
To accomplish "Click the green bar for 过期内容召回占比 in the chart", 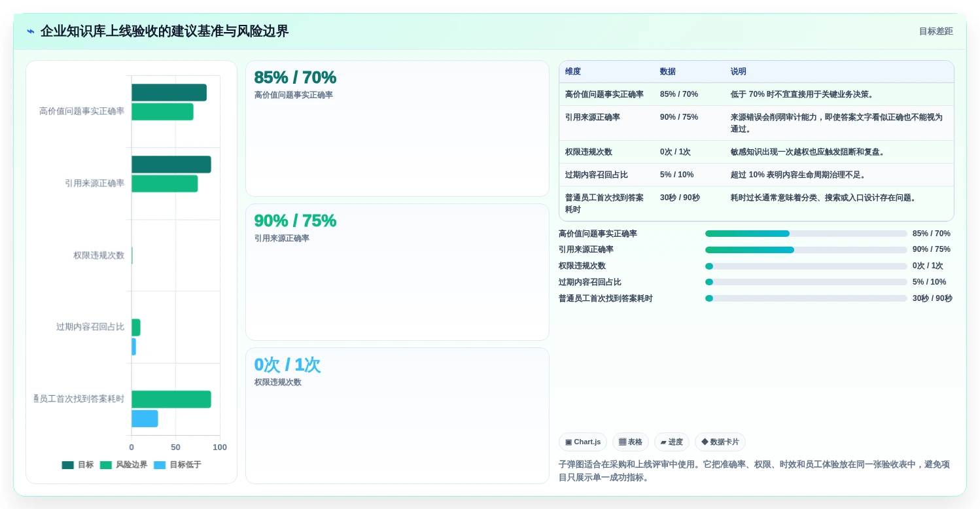I will point(136,328).
